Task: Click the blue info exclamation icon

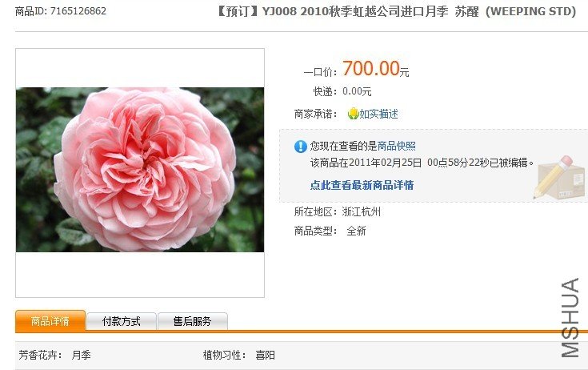Action: 300,147
